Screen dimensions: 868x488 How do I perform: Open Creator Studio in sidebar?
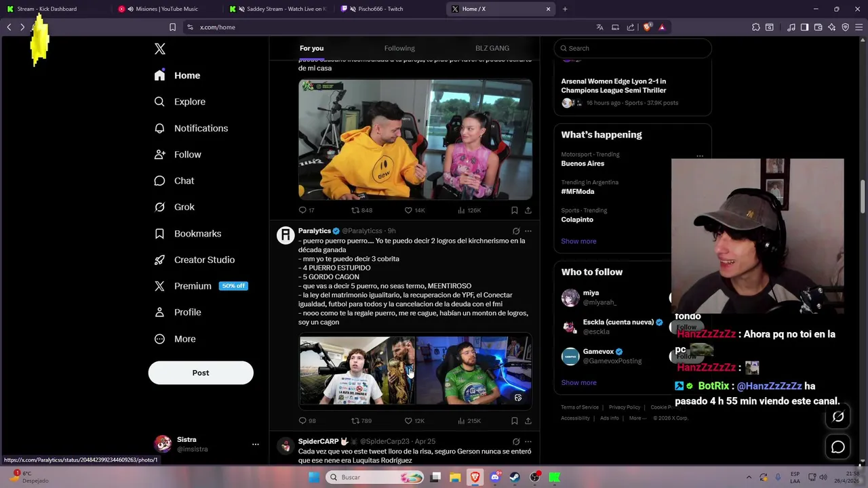tap(195, 260)
